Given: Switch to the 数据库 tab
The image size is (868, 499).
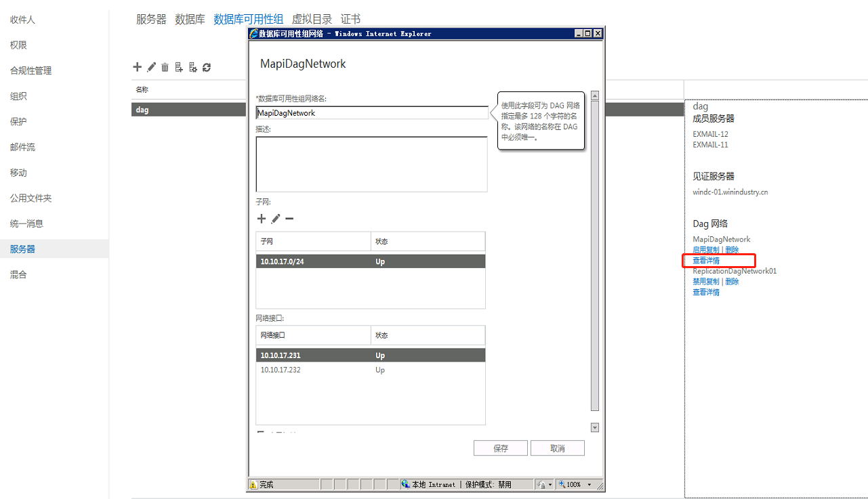Looking at the screenshot, I should pyautogui.click(x=190, y=20).
